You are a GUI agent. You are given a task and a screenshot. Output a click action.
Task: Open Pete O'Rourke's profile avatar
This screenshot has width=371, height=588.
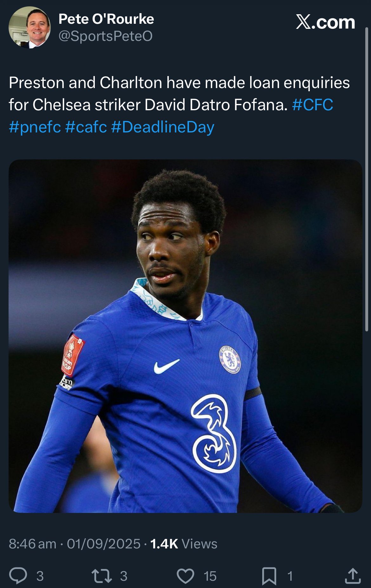click(29, 27)
